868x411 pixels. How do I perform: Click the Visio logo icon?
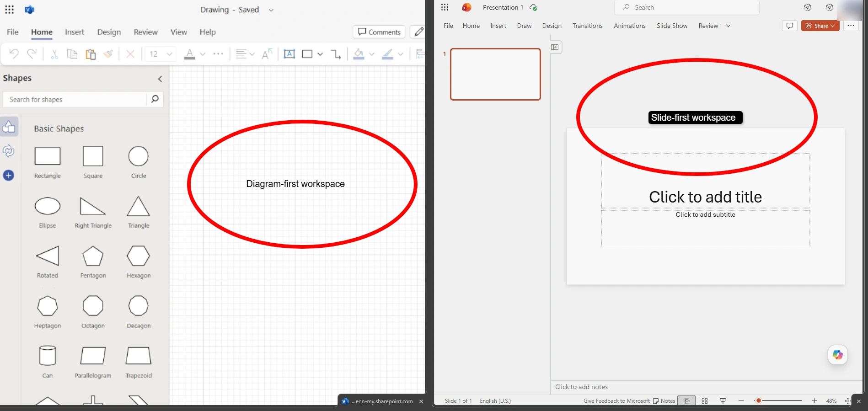coord(30,10)
